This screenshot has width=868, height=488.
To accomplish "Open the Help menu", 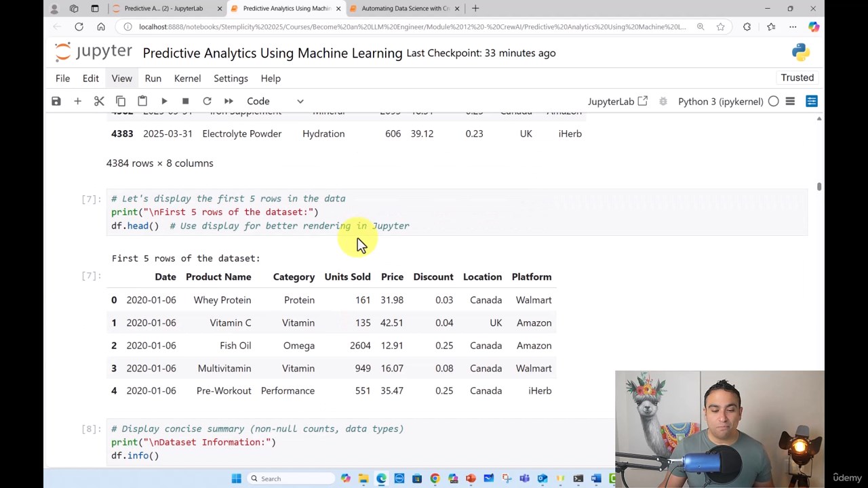I will [271, 78].
